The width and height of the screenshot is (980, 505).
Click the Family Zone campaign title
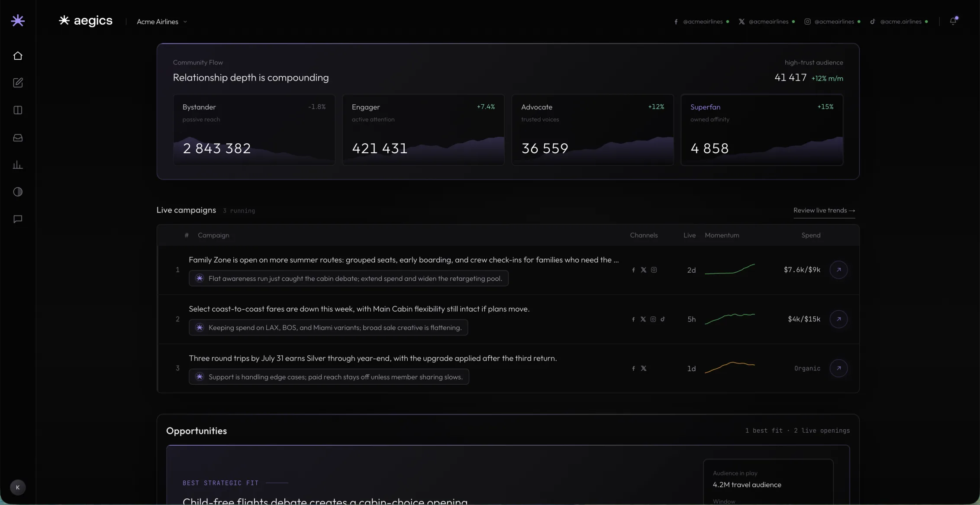tap(403, 260)
